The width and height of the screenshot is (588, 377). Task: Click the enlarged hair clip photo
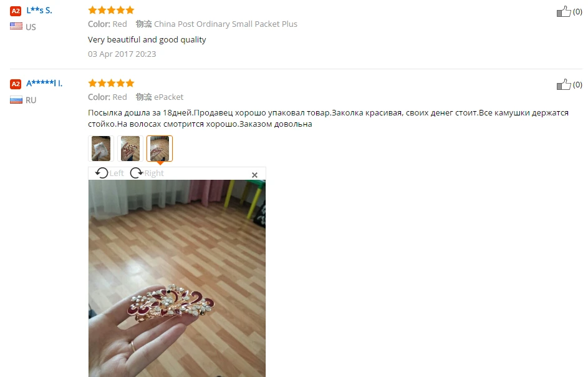point(177,278)
